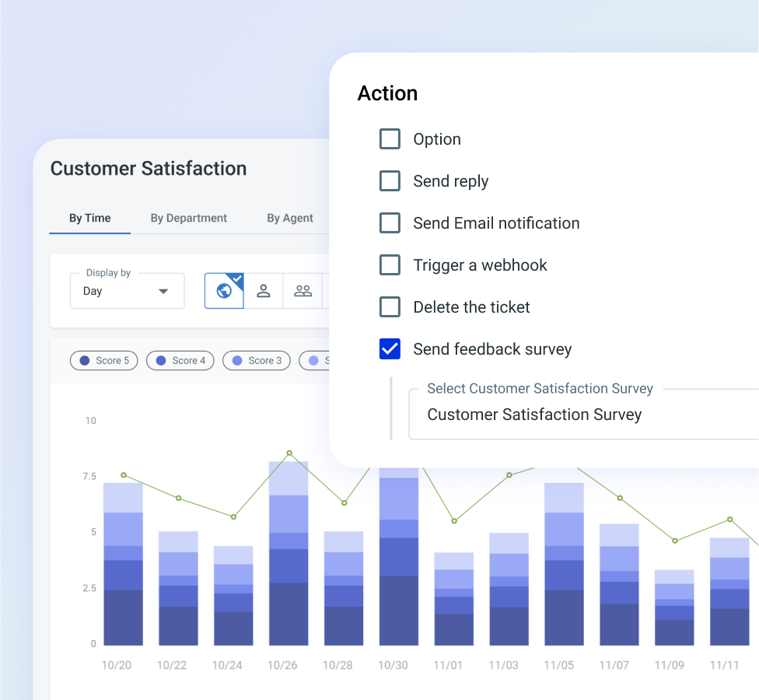Screen dimensions: 759x700
Task: Click the '11/11' axis label
Action: click(x=724, y=666)
